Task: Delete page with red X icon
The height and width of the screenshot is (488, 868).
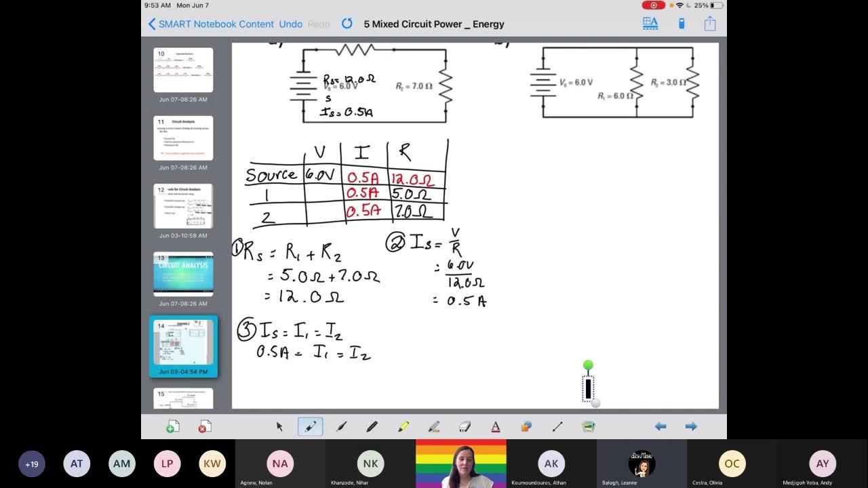Action: 205,426
